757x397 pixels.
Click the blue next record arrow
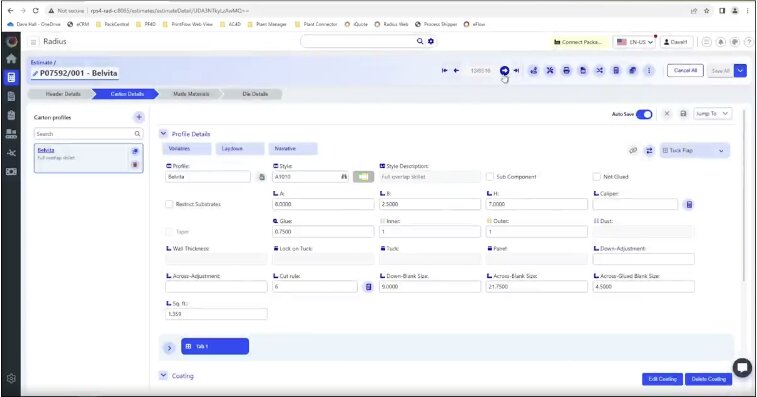click(x=504, y=71)
